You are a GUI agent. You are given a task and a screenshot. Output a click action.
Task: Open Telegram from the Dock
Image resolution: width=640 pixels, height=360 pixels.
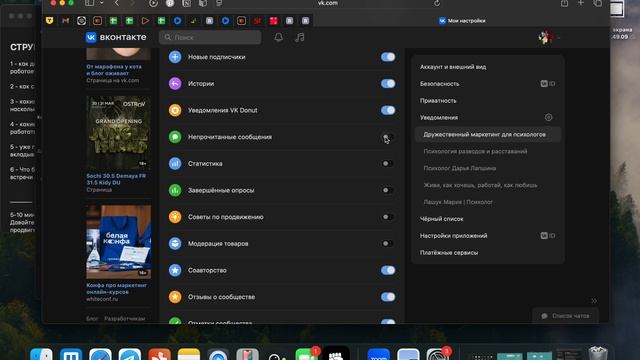coord(130,354)
